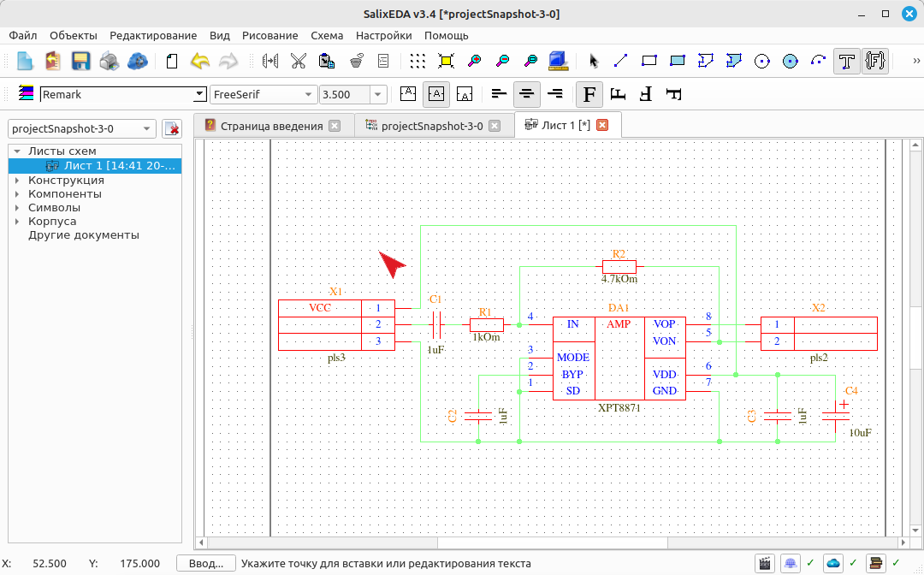The width and height of the screenshot is (924, 575).
Task: Select the filled rectangle tool
Action: (677, 61)
